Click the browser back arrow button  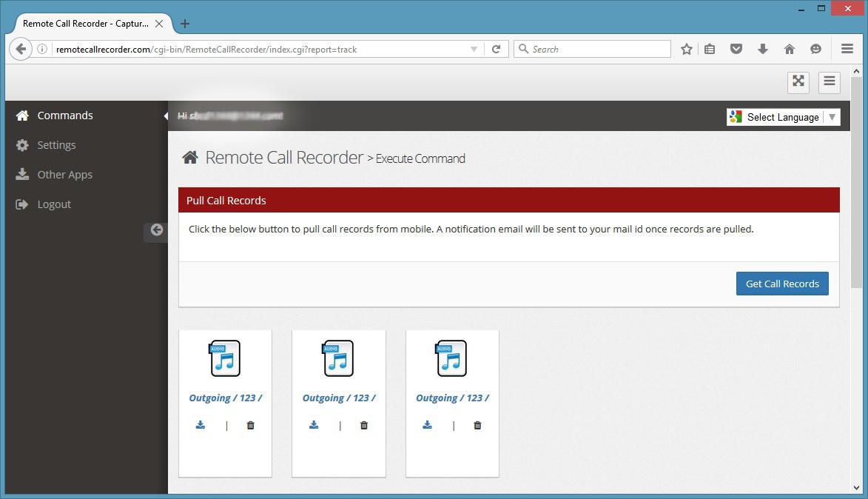tap(21, 49)
